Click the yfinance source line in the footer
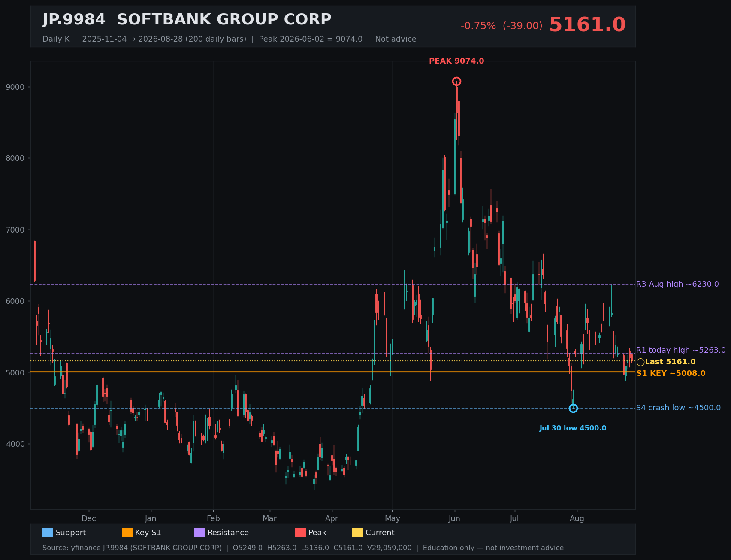The image size is (731, 560). coord(303,548)
